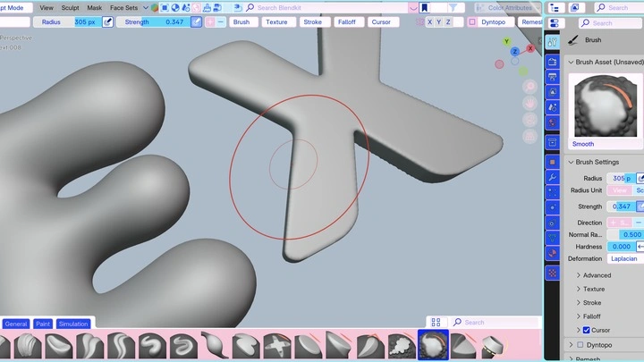
Task: Open the Outliner editor type icon
Action: 555,7
